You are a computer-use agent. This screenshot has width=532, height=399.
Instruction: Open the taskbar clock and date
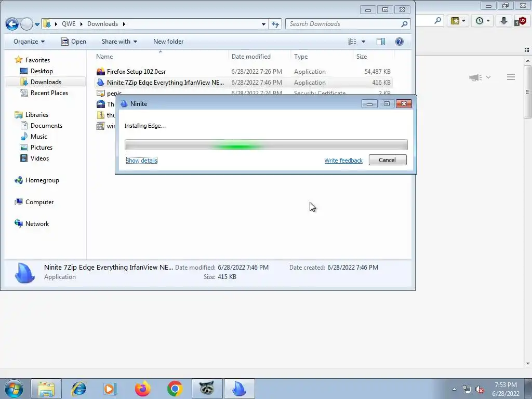click(506, 389)
